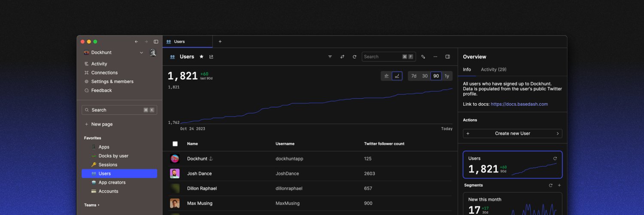Expand the Teams section arrow
The image size is (644, 215).
pos(99,205)
